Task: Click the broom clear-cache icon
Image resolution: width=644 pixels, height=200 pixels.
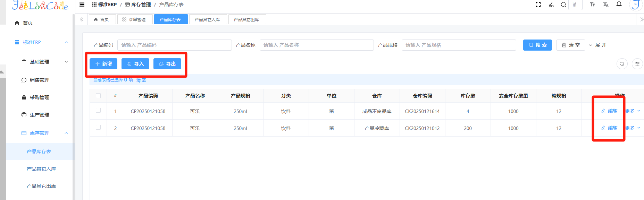Action: pyautogui.click(x=551, y=5)
